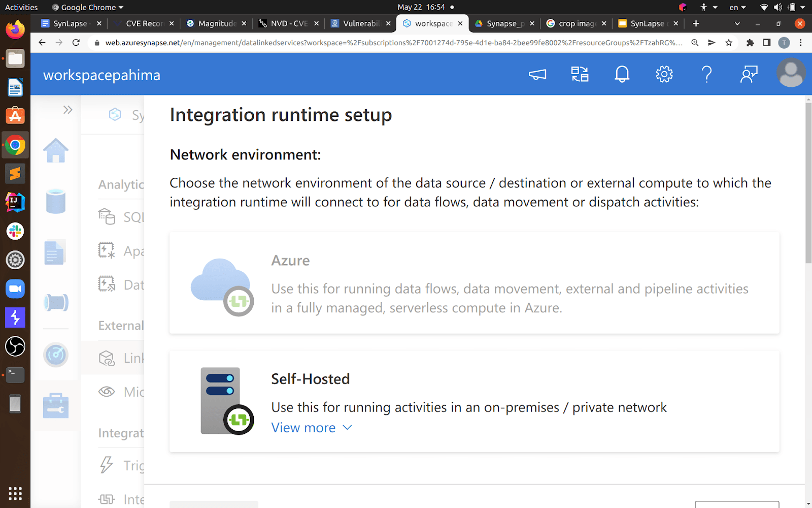This screenshot has height=508, width=812.
Task: Open Help using the question mark icon
Action: click(x=706, y=74)
